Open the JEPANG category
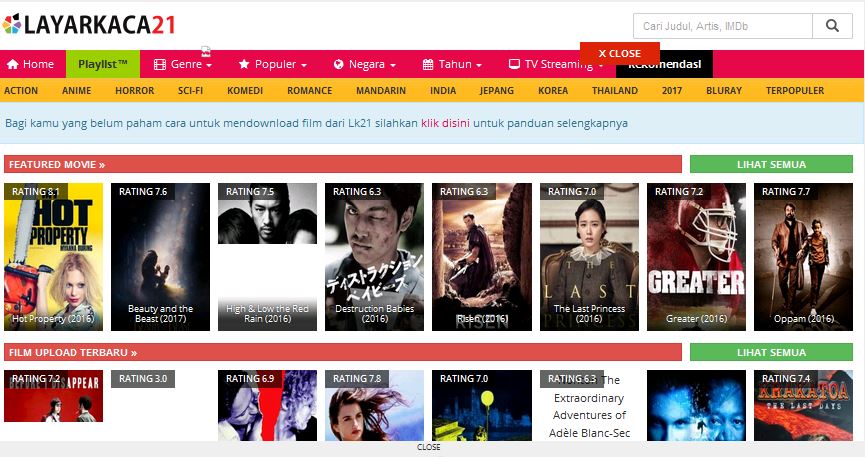The width and height of the screenshot is (865, 457). (x=496, y=91)
